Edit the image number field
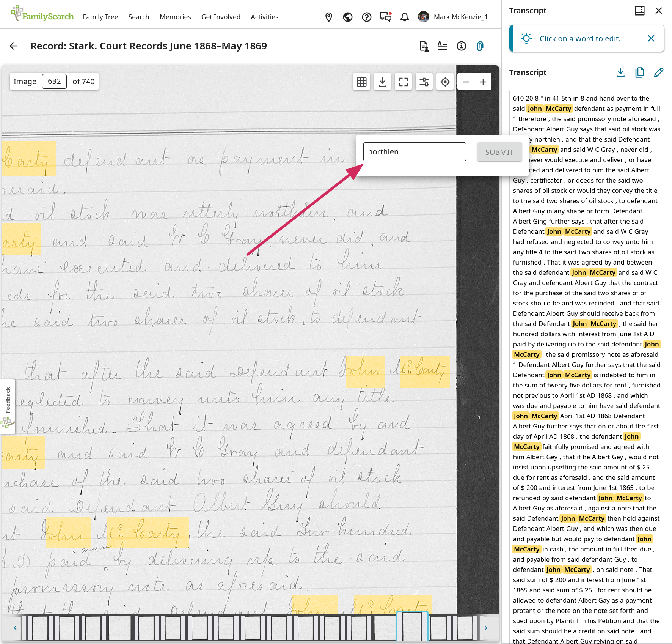 pyautogui.click(x=54, y=81)
